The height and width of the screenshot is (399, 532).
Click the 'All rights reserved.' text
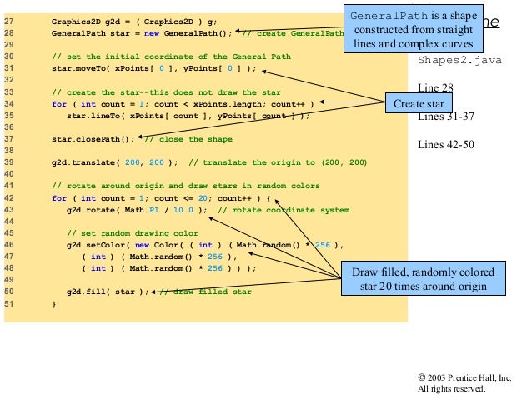(452, 388)
